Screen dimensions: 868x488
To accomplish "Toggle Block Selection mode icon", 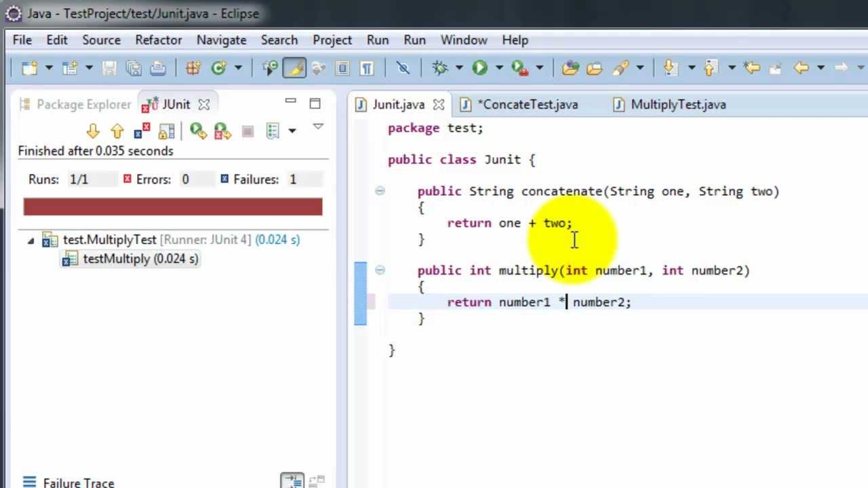I will click(x=342, y=68).
